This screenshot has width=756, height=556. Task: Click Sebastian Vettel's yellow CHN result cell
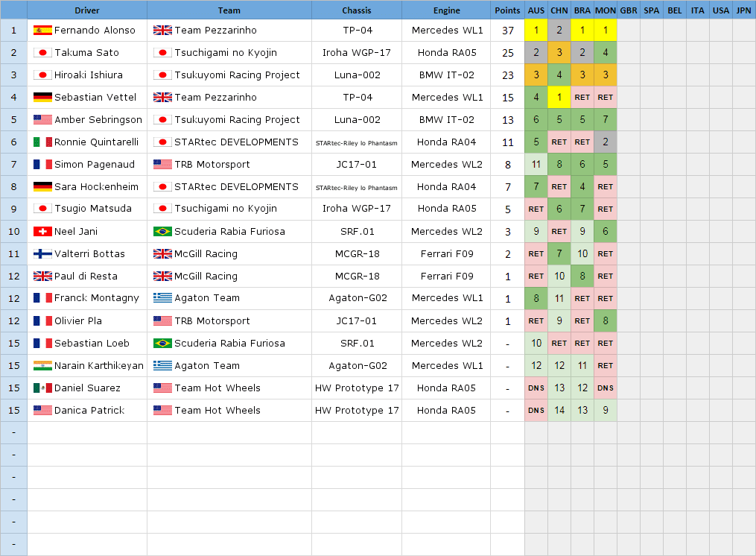click(x=559, y=98)
